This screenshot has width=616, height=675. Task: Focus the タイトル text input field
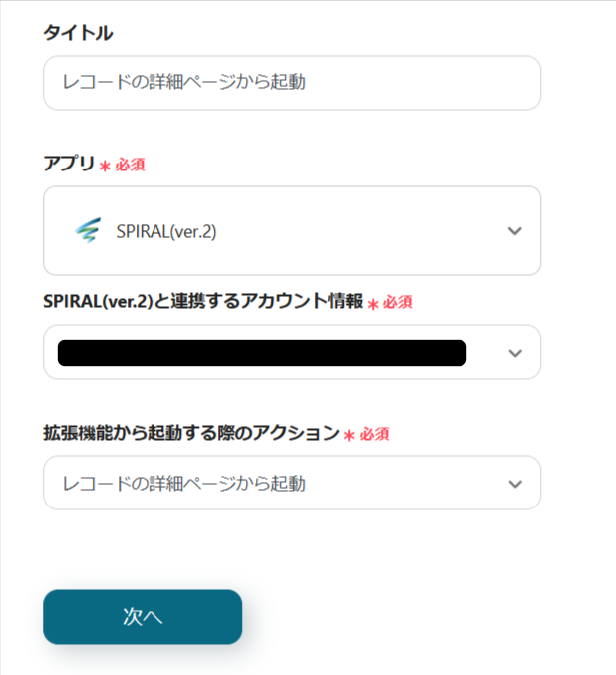click(x=291, y=83)
